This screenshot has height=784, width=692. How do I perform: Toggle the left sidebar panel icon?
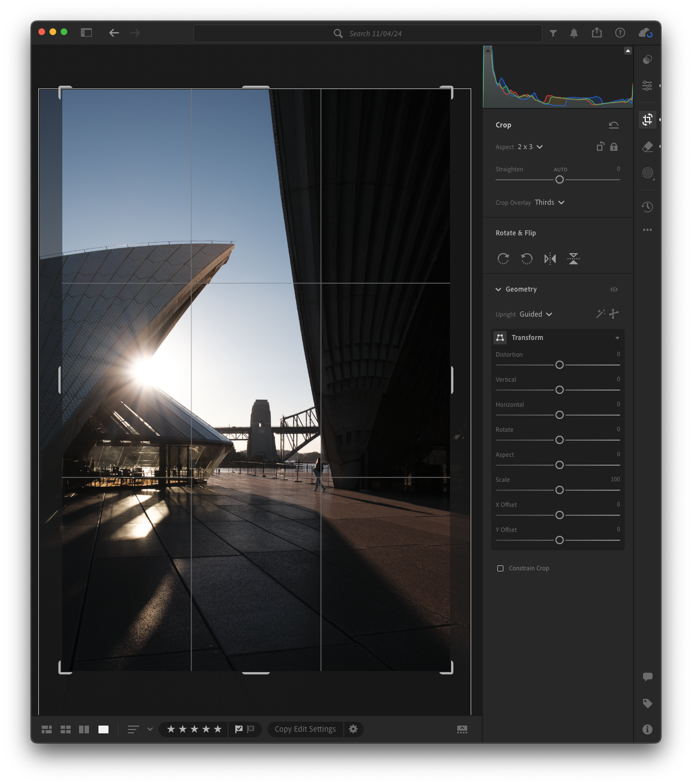coord(86,33)
